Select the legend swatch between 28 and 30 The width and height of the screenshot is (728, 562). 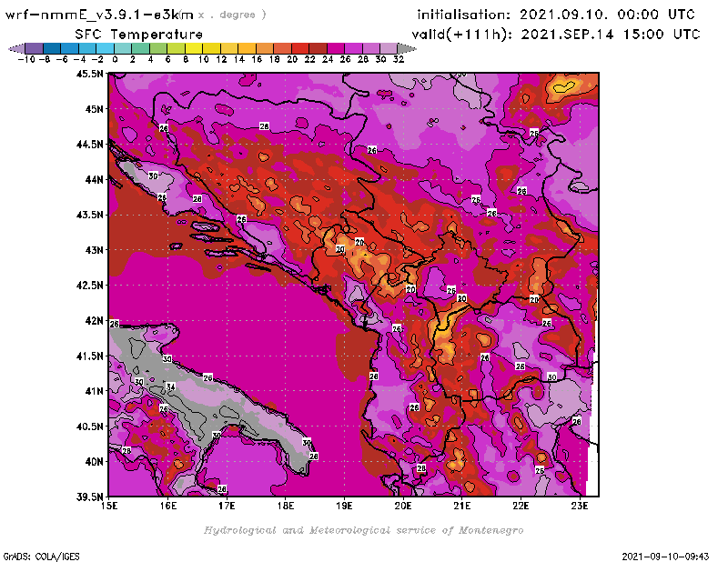point(371,48)
